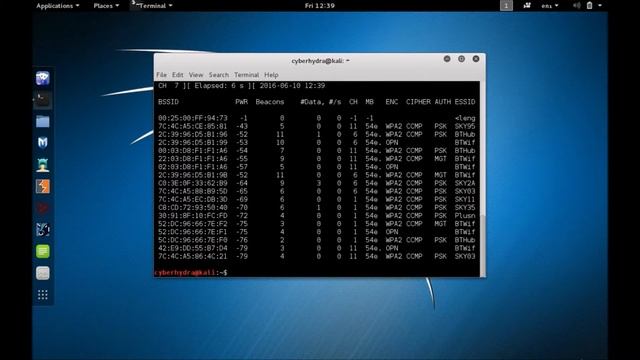Viewport: 640px width, 360px height.
Task: Click the terminal vertical scrollbar
Action: point(482,245)
